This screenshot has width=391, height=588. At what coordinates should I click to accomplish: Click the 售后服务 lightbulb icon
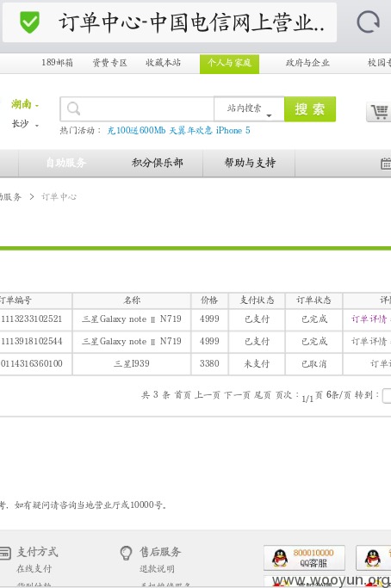[x=126, y=553]
